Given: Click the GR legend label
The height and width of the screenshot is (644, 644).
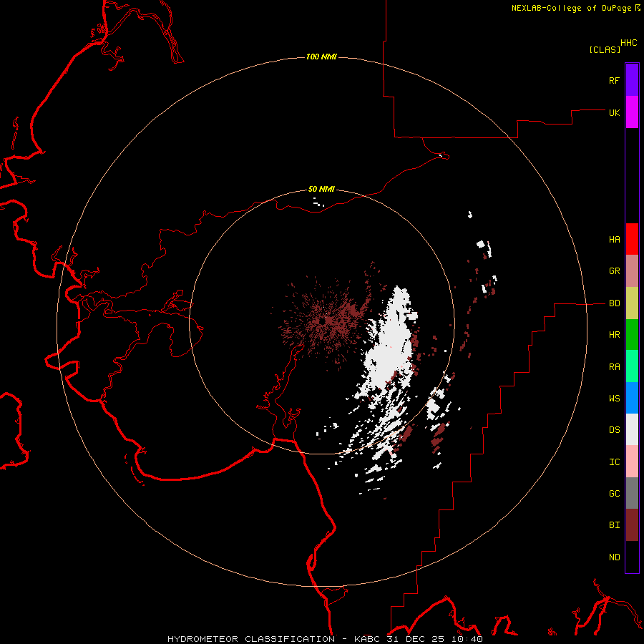Looking at the screenshot, I should coord(614,271).
